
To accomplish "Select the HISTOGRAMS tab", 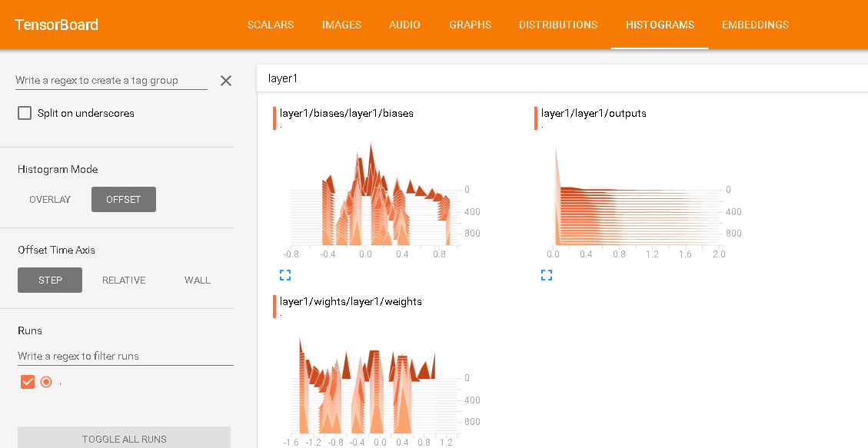I will (660, 25).
